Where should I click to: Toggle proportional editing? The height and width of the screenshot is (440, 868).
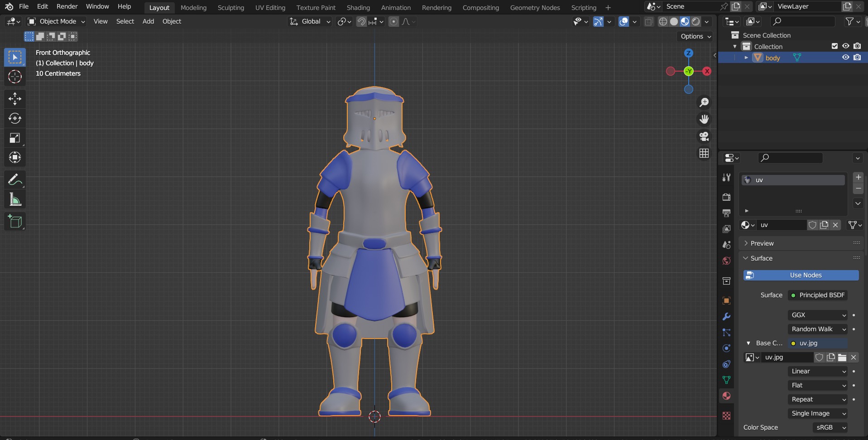coord(394,22)
